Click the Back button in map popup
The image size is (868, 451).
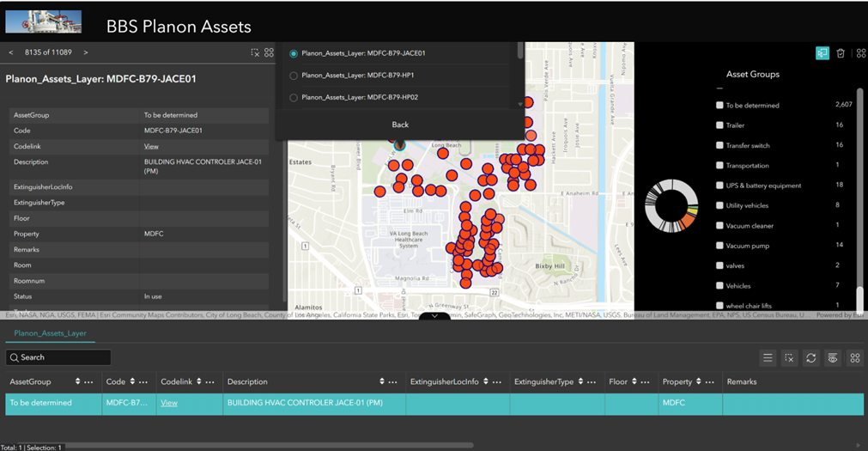pyautogui.click(x=400, y=125)
